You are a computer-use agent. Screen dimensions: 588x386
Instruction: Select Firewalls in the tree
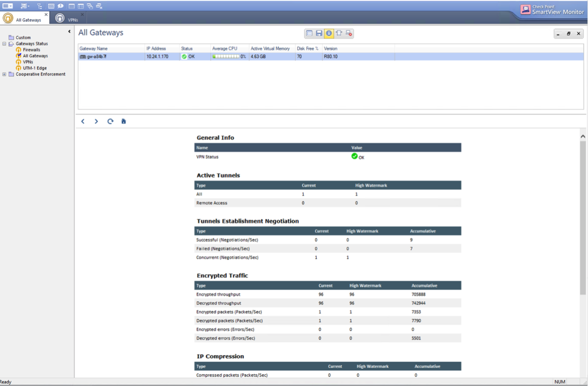tap(31, 50)
